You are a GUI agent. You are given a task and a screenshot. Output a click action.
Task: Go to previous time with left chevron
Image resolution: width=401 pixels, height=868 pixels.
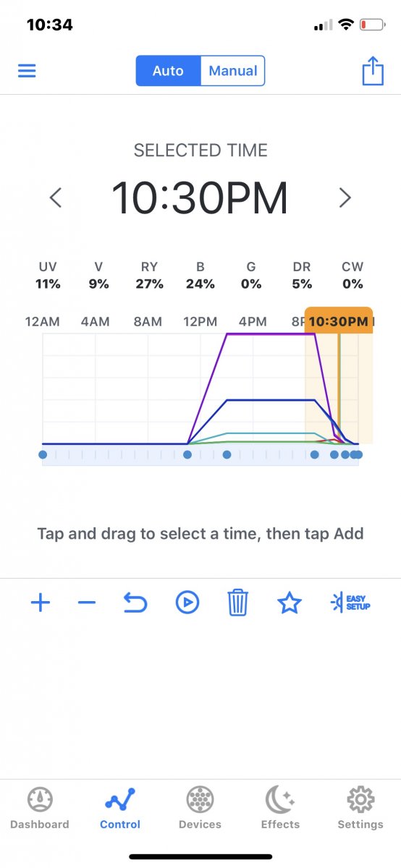(56, 197)
